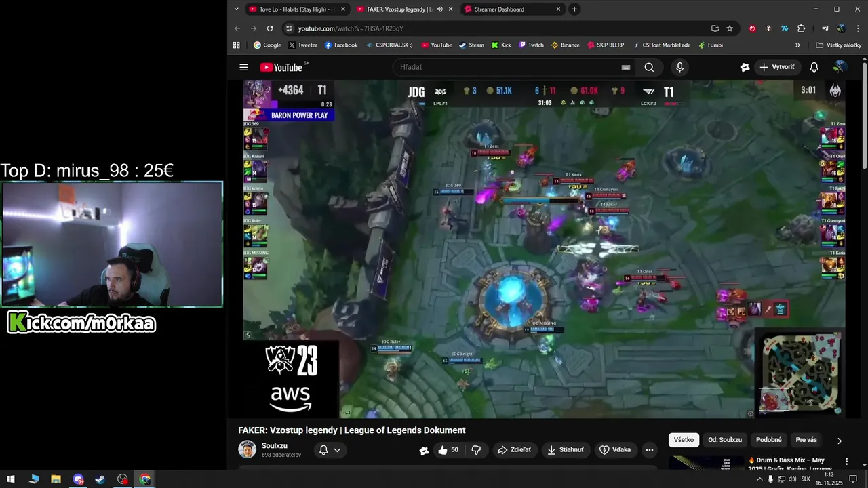Click the address bar URL
Image resolution: width=868 pixels, height=488 pixels.
[351, 28]
